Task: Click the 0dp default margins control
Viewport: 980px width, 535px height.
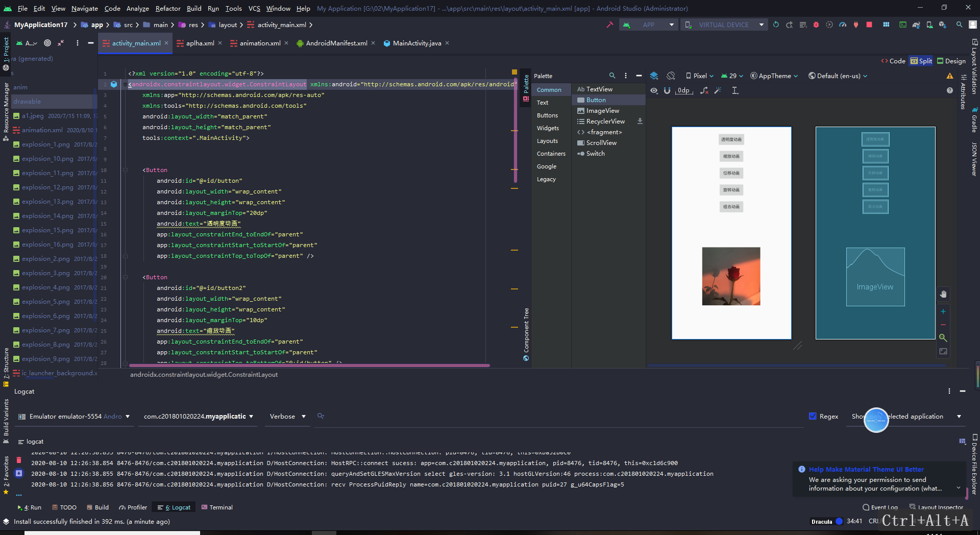Action: [684, 90]
